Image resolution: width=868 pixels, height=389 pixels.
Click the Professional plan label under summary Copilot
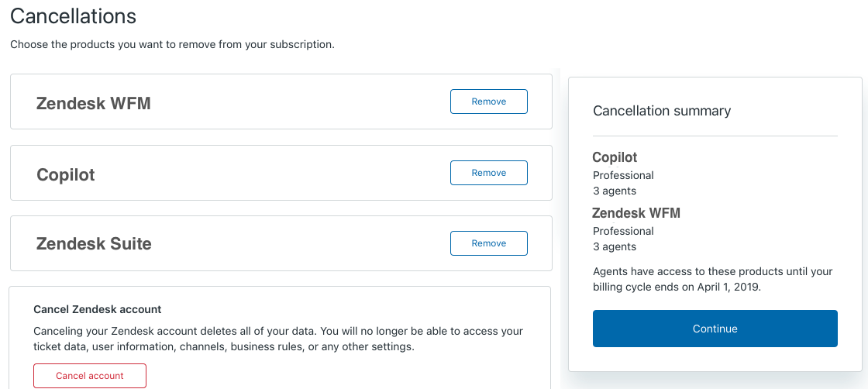(623, 175)
